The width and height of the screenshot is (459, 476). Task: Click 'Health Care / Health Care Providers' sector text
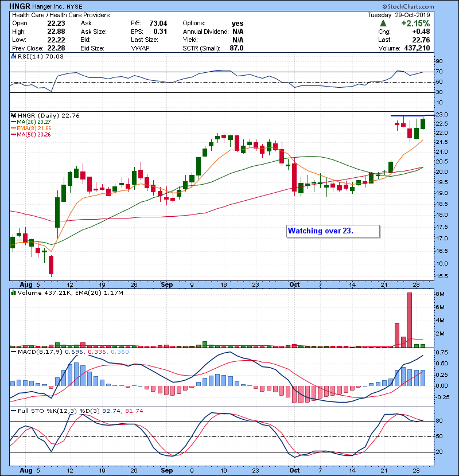coord(61,15)
